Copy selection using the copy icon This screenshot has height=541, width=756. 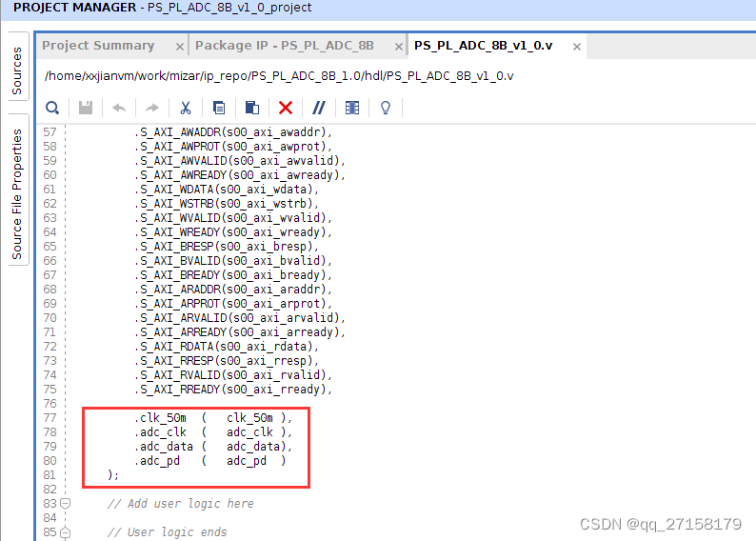click(x=219, y=108)
